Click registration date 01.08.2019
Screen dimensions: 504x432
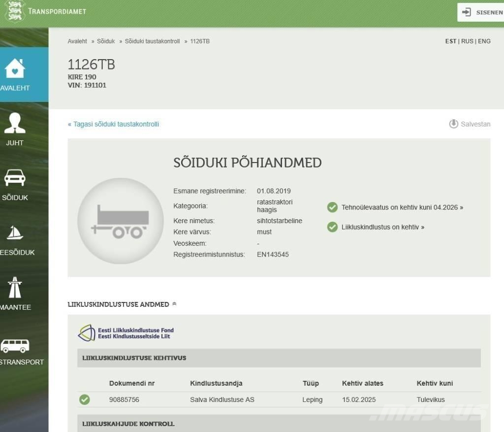coord(274,191)
